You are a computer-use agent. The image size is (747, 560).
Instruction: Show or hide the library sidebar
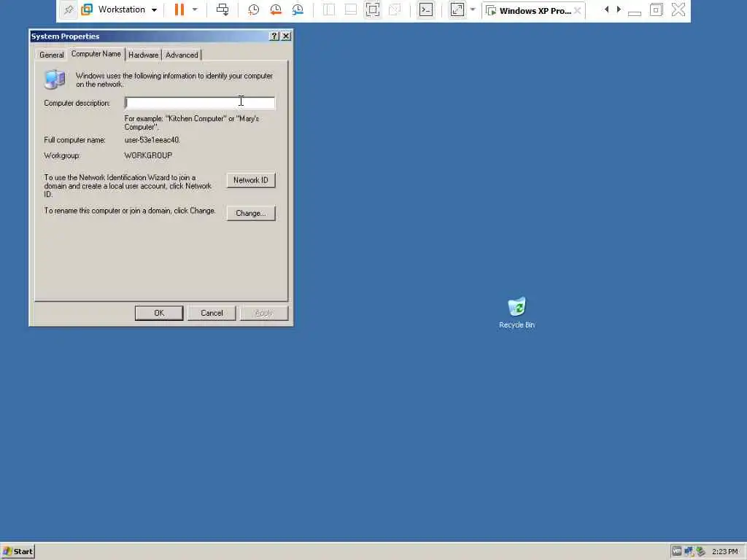pyautogui.click(x=329, y=9)
